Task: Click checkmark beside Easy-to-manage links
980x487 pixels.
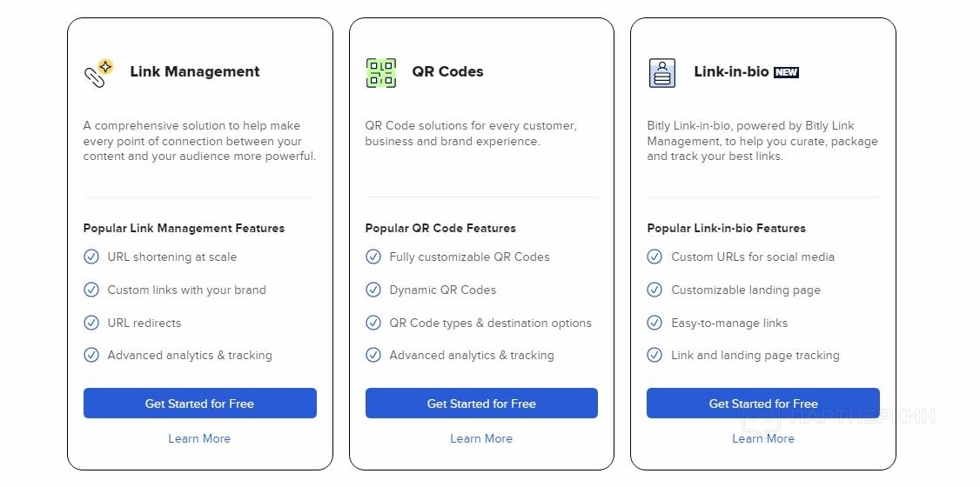Action: [655, 323]
